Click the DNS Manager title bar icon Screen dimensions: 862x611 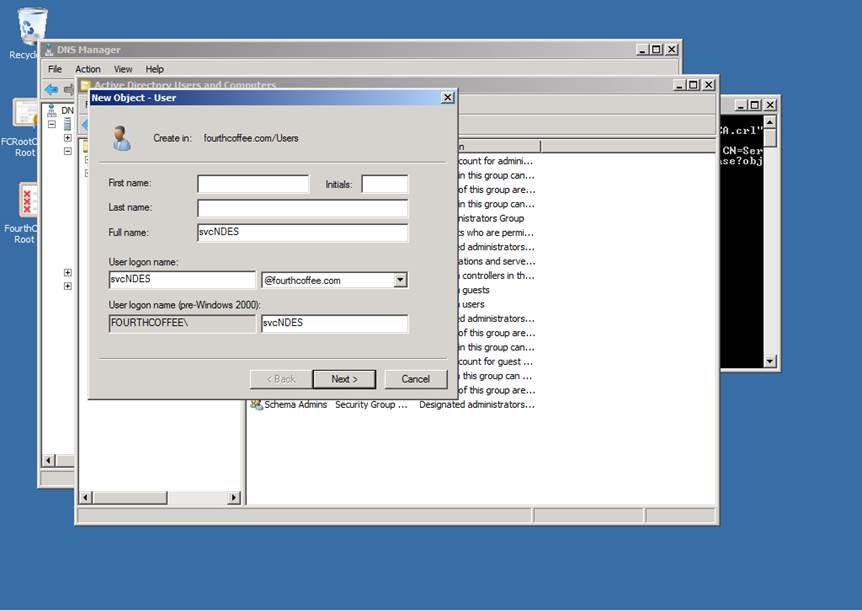pyautogui.click(x=49, y=50)
